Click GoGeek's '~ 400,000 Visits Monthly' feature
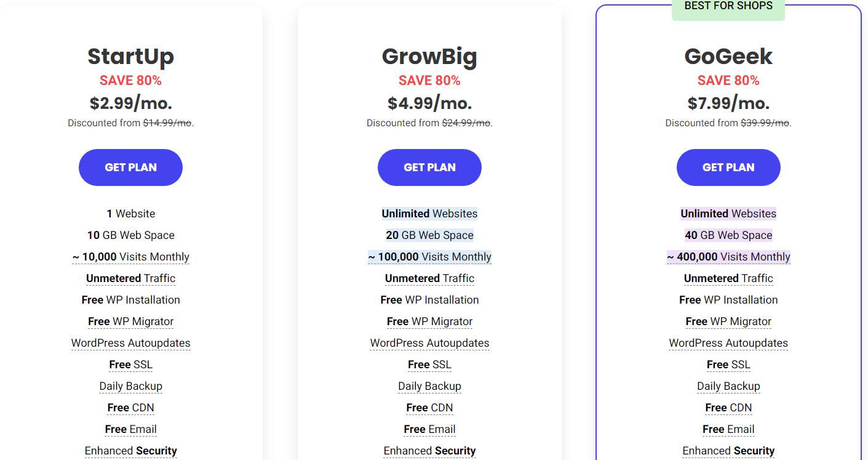 728,257
